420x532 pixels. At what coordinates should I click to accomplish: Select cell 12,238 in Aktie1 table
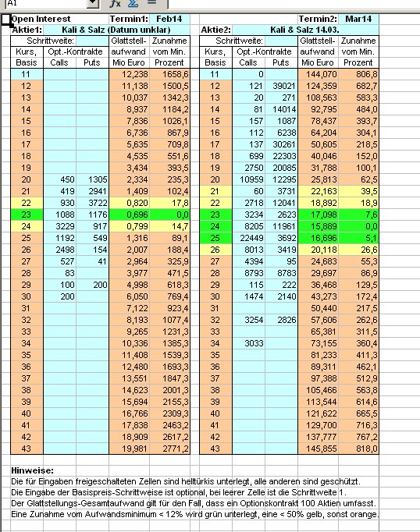(x=129, y=74)
